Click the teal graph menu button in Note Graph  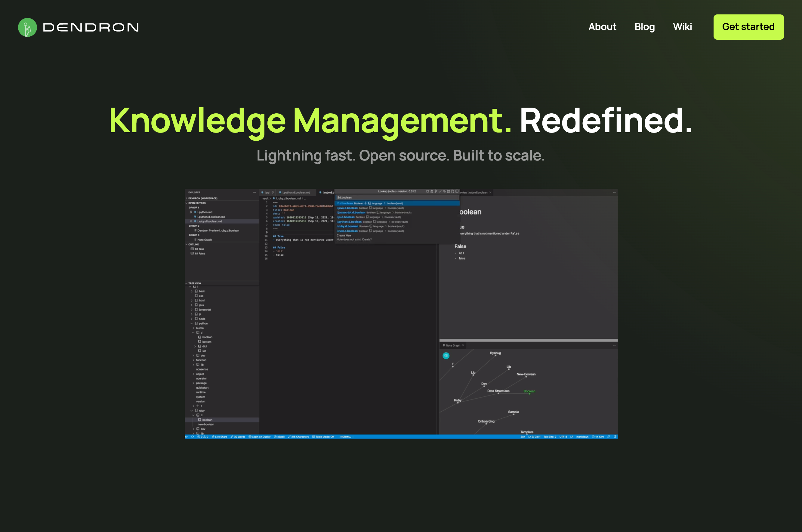(446, 356)
